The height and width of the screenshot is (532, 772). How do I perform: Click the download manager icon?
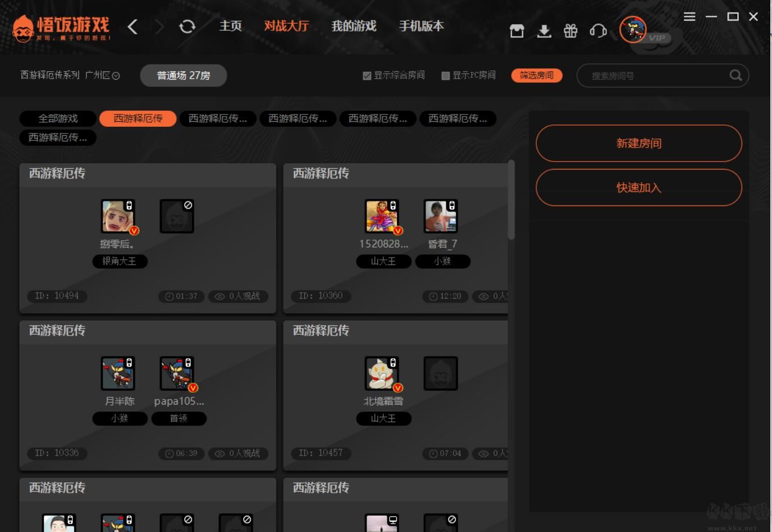(x=543, y=31)
